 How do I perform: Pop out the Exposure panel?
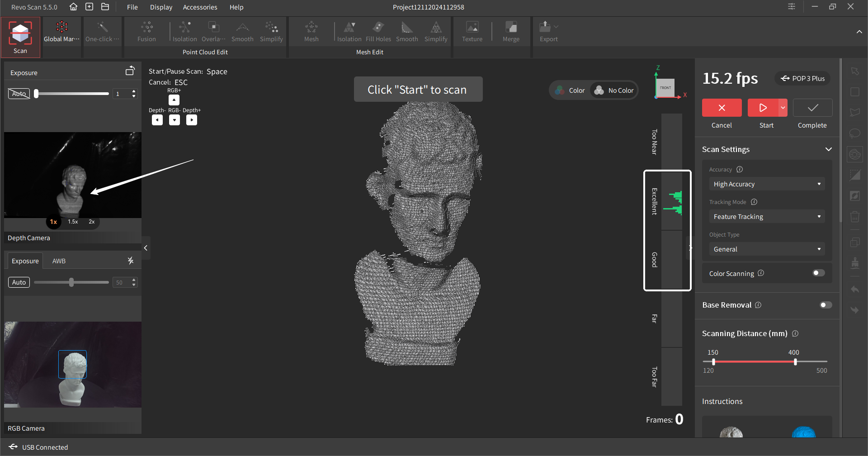pyautogui.click(x=130, y=71)
